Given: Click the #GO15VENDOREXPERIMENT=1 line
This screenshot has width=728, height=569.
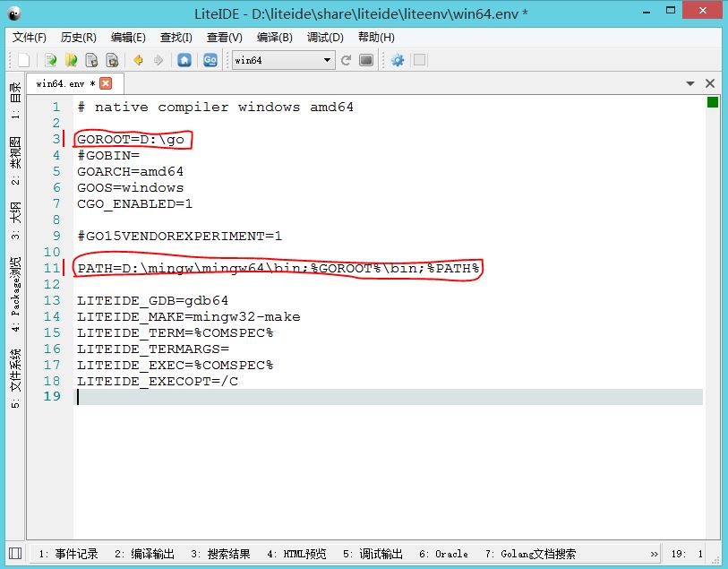Looking at the screenshot, I should 179,236.
